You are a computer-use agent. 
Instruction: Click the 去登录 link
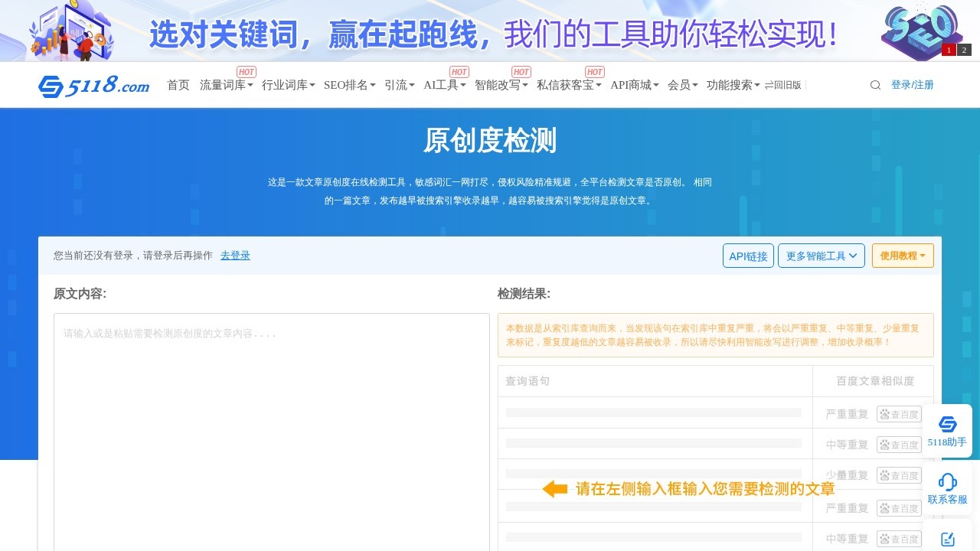point(235,256)
